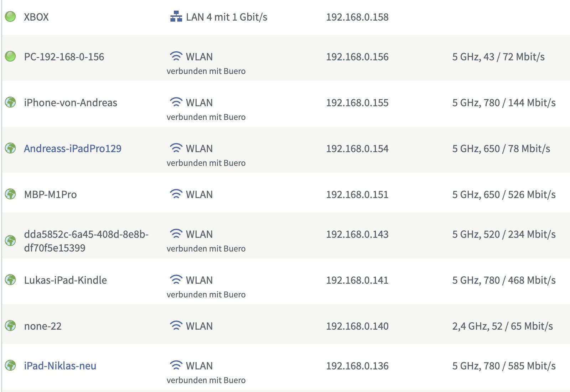
Task: Click the globe icon beside the dda5852c device
Action: coord(10,241)
